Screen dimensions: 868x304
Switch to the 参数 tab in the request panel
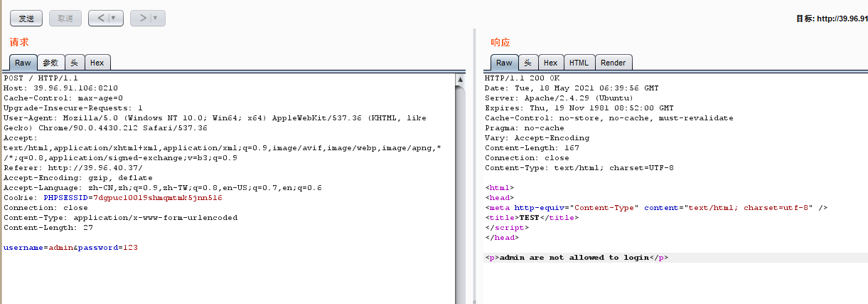pos(50,63)
